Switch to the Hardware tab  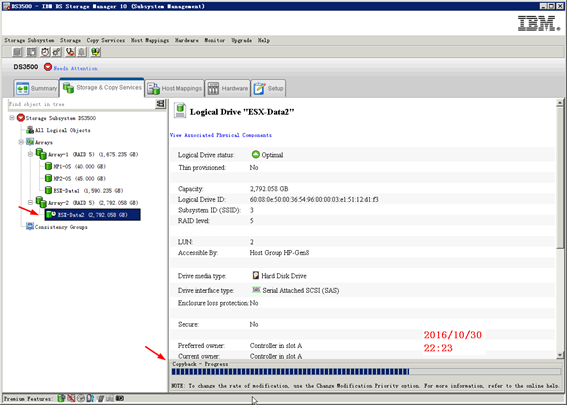click(x=227, y=88)
